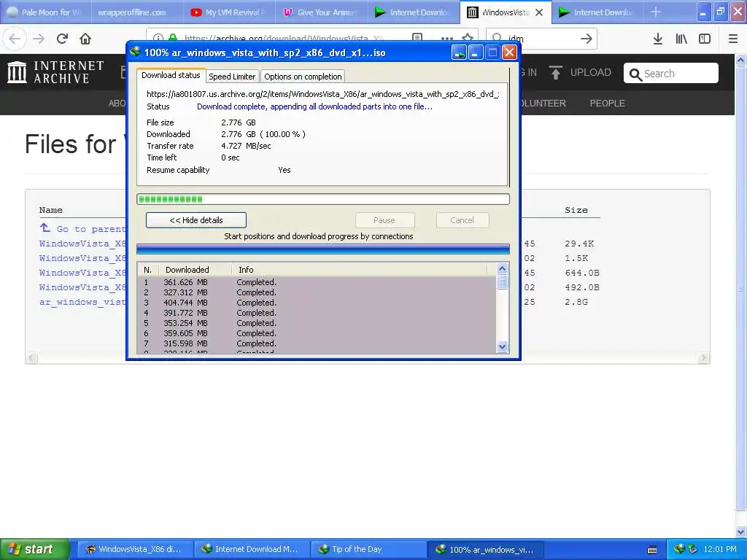Click the Internet Archive logo
747x560 pixels.
(x=55, y=72)
